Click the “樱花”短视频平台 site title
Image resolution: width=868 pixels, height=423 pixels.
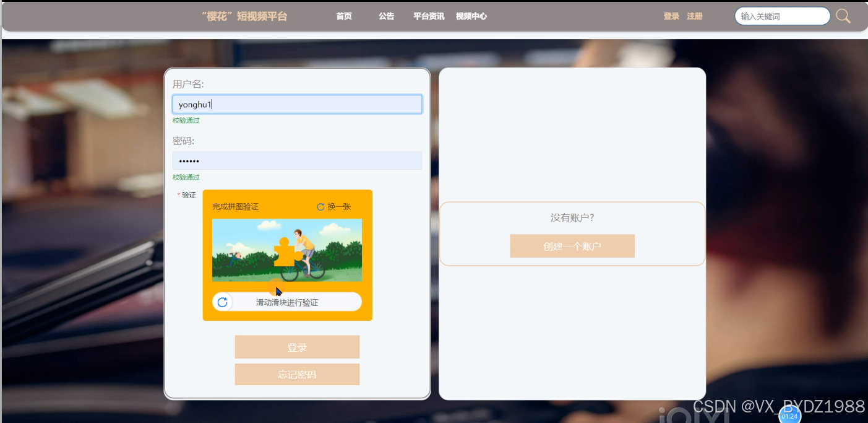point(244,16)
